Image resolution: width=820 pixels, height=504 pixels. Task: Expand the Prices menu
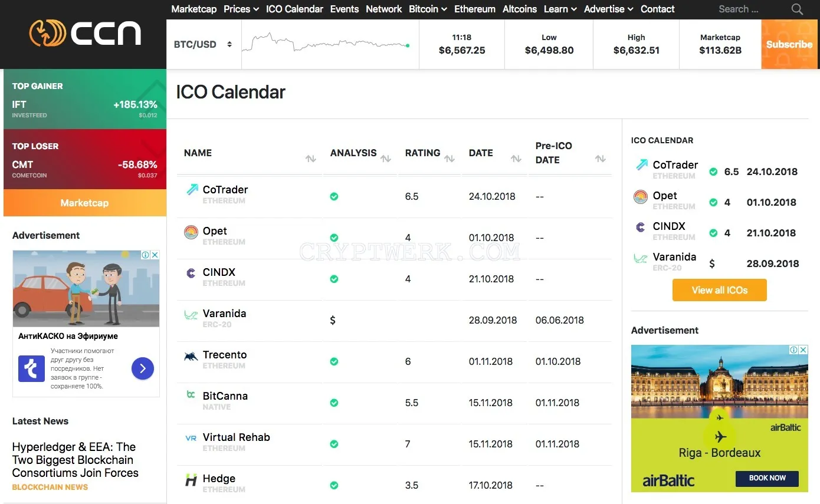click(x=241, y=9)
